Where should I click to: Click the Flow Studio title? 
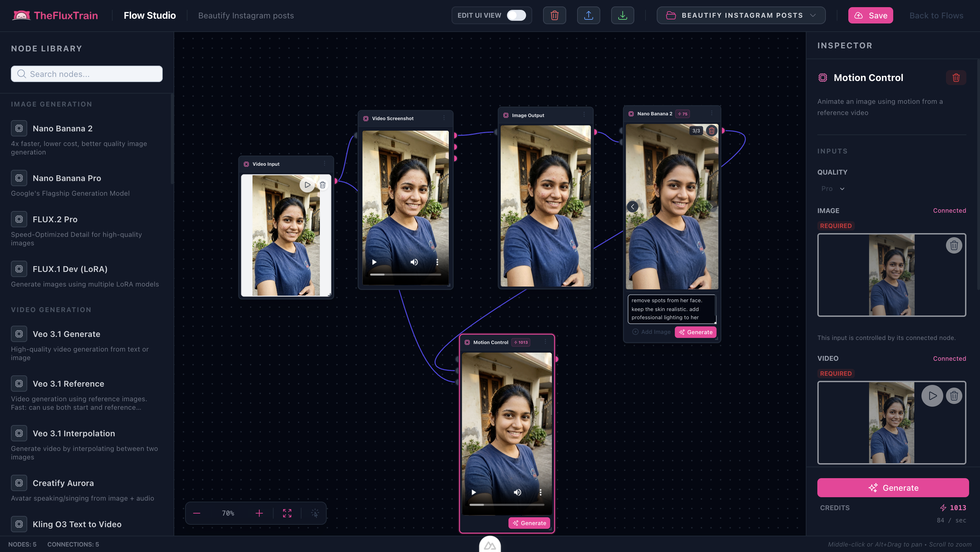click(150, 15)
